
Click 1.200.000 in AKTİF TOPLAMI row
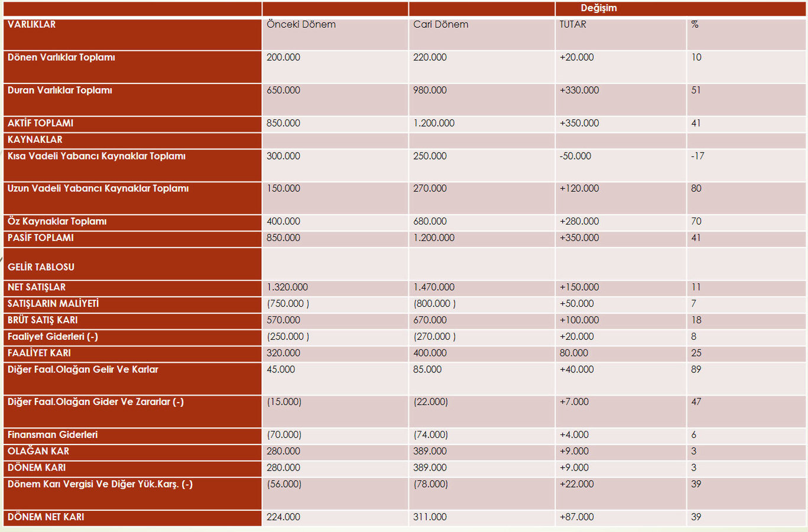pos(434,123)
